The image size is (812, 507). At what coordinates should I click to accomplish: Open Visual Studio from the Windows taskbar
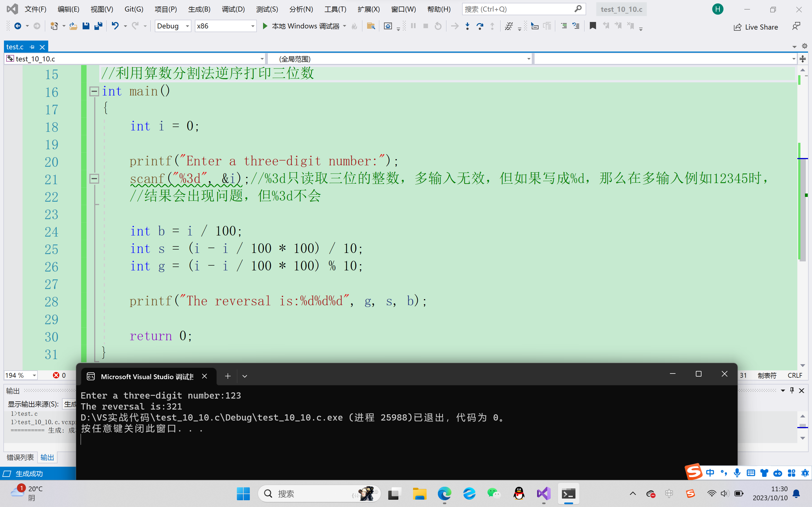[x=544, y=493]
